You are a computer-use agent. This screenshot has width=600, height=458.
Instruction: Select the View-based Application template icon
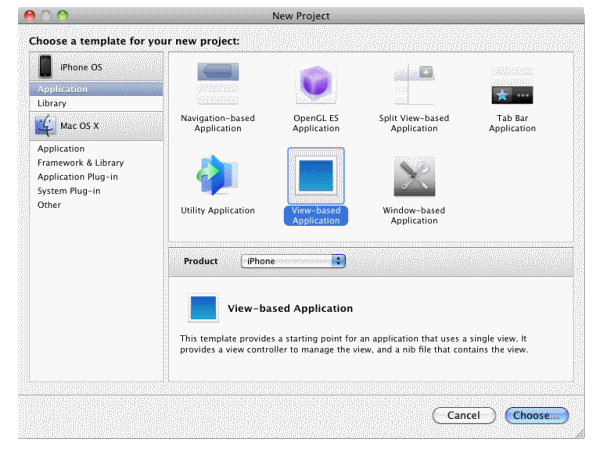316,176
